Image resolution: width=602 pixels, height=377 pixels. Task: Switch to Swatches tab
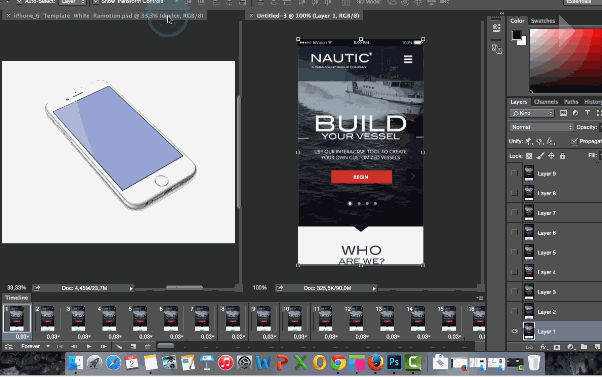coord(542,21)
